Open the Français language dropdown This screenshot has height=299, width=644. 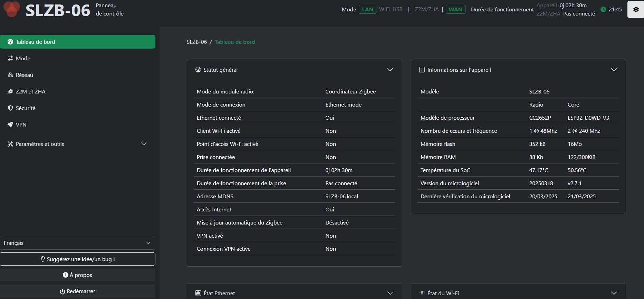tap(78, 243)
